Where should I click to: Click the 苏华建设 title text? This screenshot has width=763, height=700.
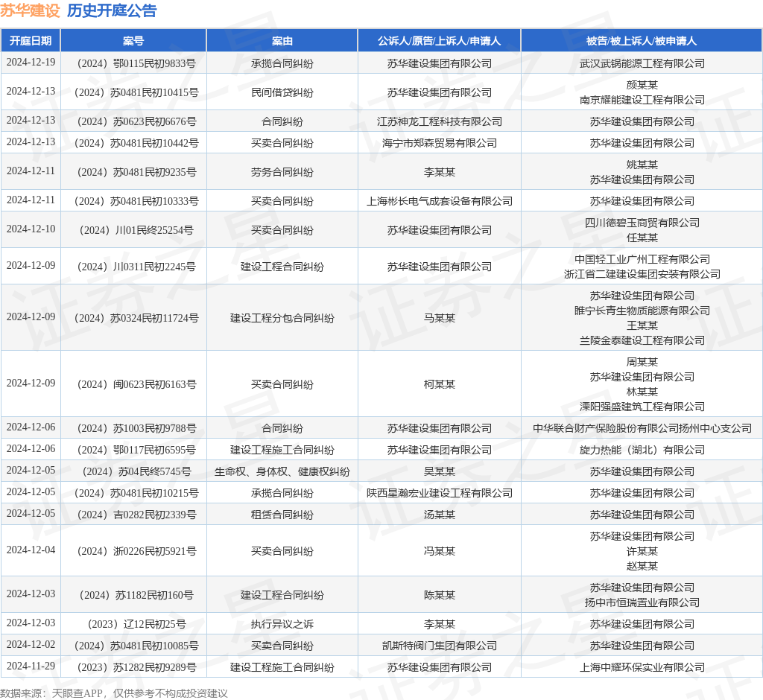30,10
